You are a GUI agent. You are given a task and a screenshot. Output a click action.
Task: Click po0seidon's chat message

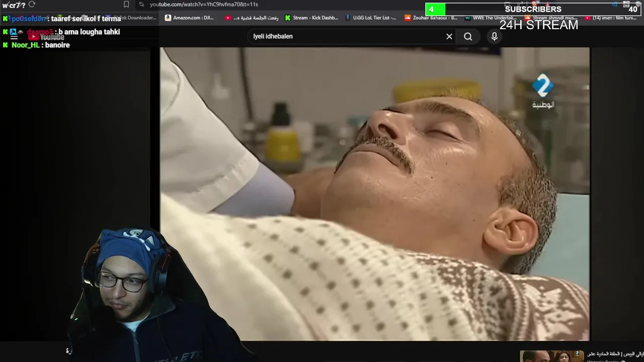[x=61, y=19]
